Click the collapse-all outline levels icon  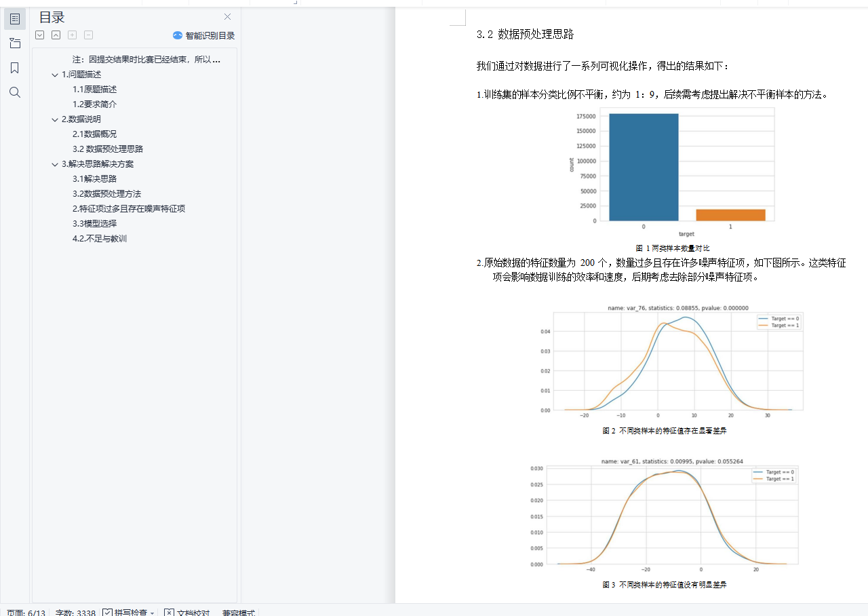point(56,35)
